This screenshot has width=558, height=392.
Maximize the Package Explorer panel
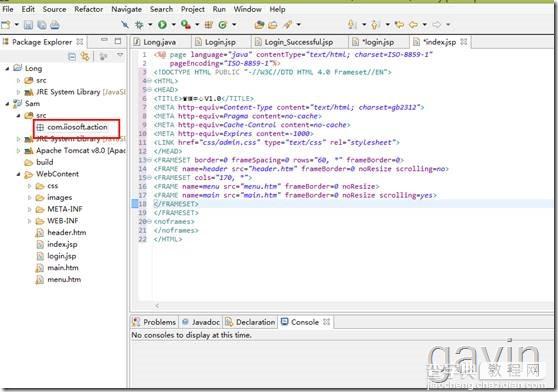(118, 41)
